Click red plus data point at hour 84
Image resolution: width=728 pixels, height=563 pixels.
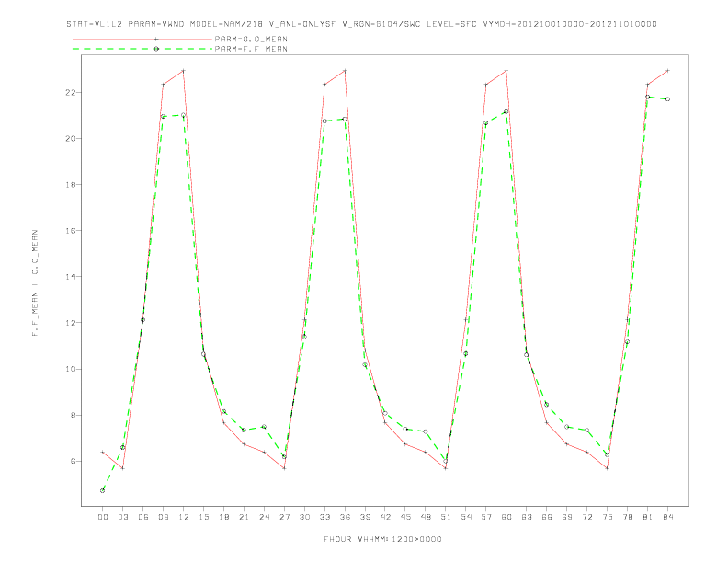(x=667, y=71)
